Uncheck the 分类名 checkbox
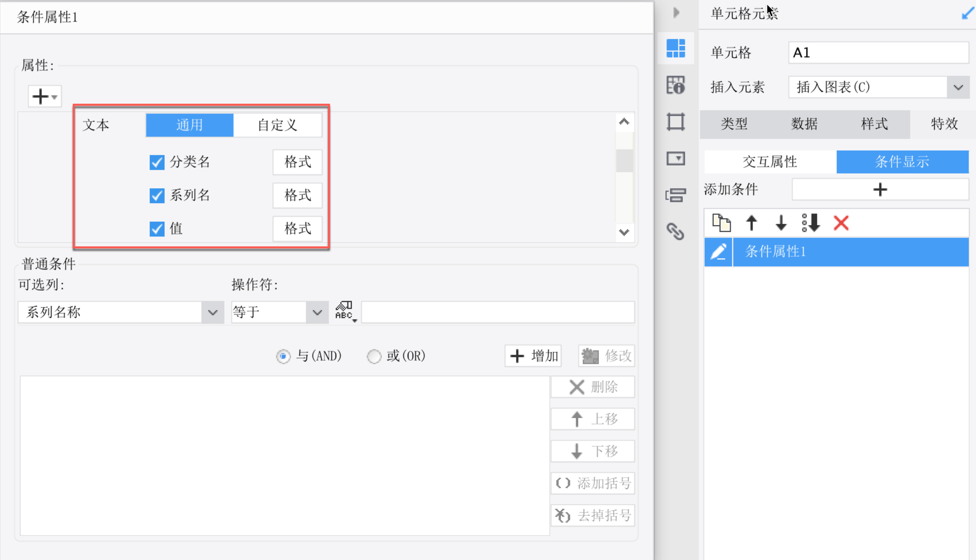This screenshot has width=976, height=560. [x=157, y=162]
